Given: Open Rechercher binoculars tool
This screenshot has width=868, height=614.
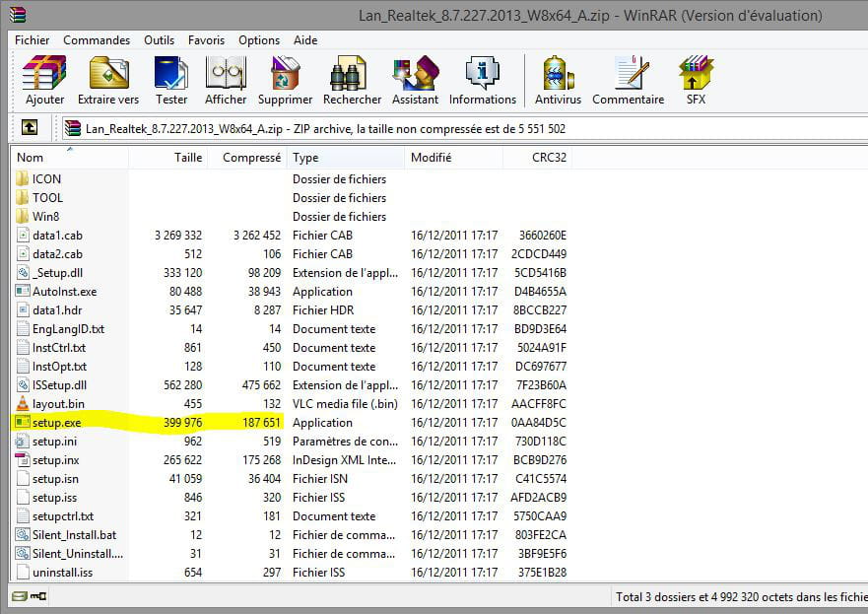Looking at the screenshot, I should point(352,80).
